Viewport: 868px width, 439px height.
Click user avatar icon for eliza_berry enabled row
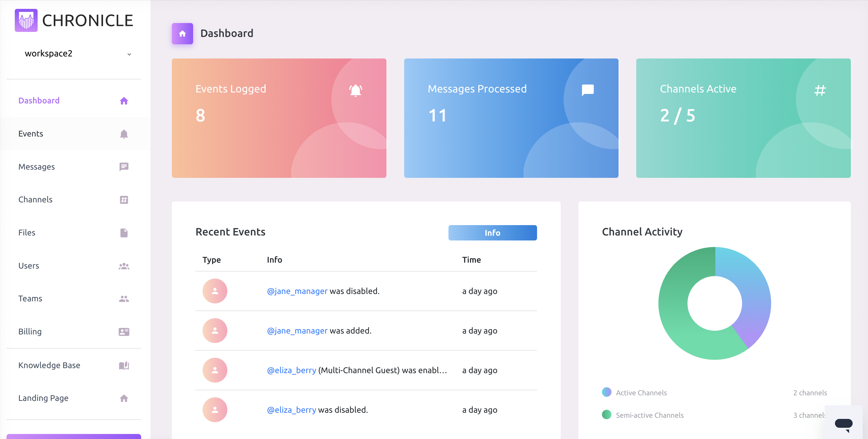[215, 370]
